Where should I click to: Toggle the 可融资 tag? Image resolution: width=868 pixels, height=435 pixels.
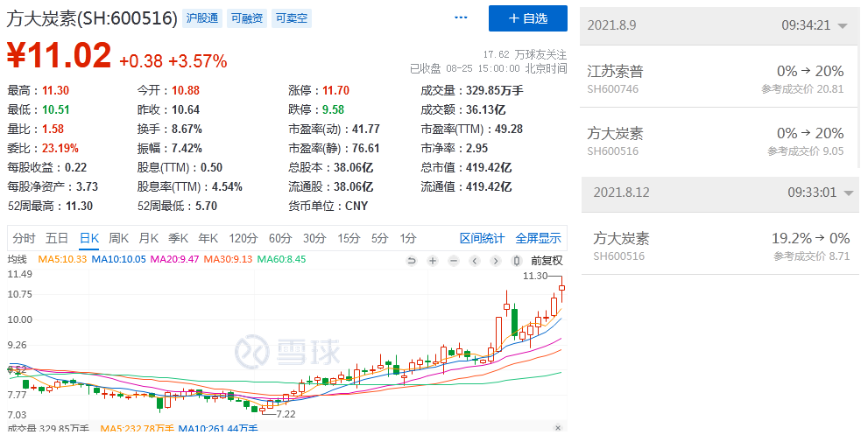(247, 18)
